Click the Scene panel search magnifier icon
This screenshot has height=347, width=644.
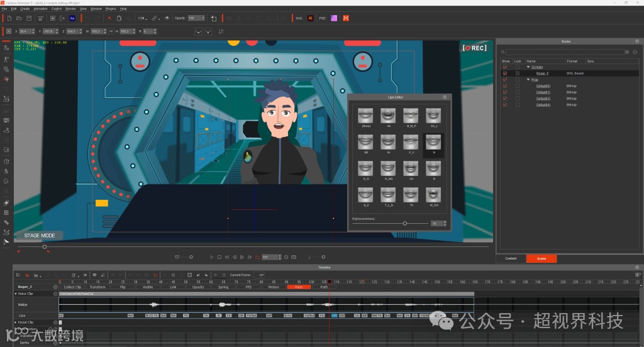tap(502, 52)
